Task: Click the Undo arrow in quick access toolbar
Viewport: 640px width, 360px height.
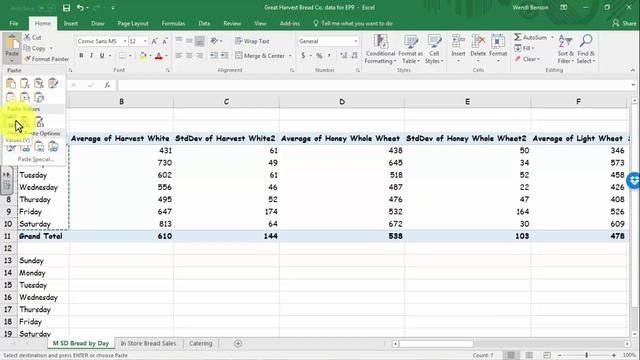Action: coord(80,8)
